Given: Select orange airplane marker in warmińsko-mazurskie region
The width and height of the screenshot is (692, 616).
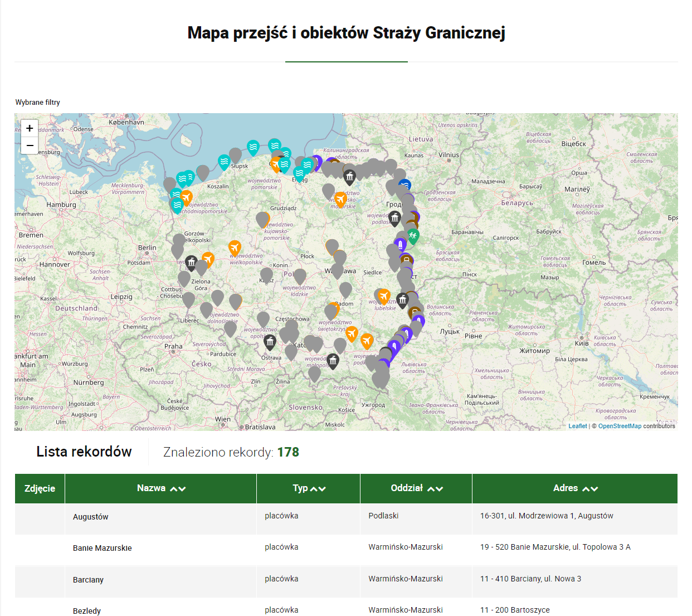Looking at the screenshot, I should 340,198.
